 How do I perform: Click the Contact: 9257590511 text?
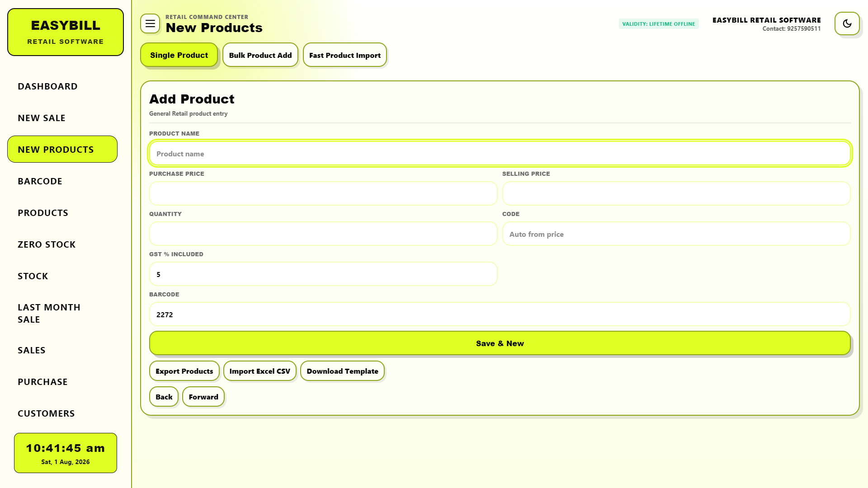coord(792,29)
